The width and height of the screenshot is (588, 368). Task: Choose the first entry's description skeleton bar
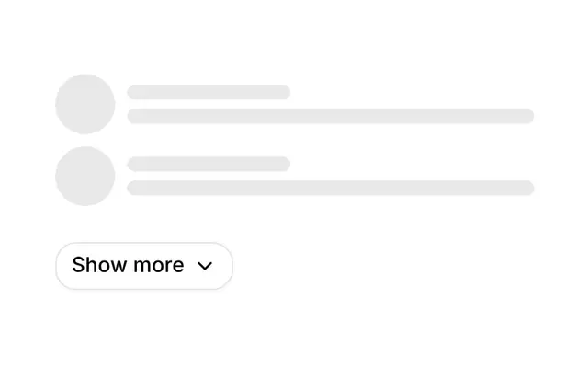[331, 116]
